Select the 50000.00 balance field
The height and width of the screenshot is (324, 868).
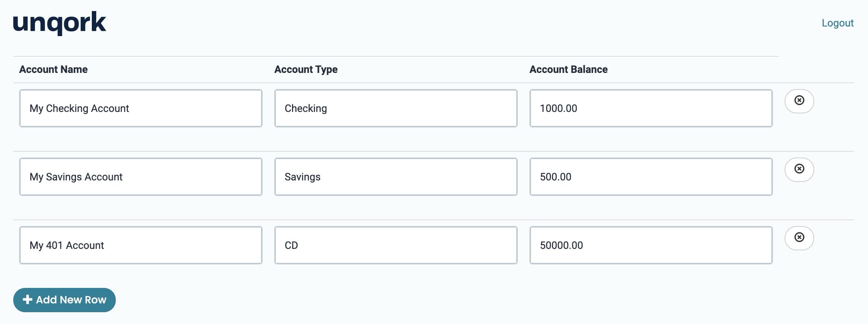point(651,245)
